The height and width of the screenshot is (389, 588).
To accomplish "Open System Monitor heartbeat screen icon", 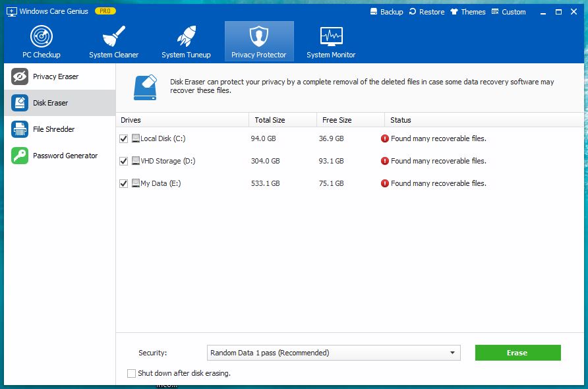I will tap(331, 36).
